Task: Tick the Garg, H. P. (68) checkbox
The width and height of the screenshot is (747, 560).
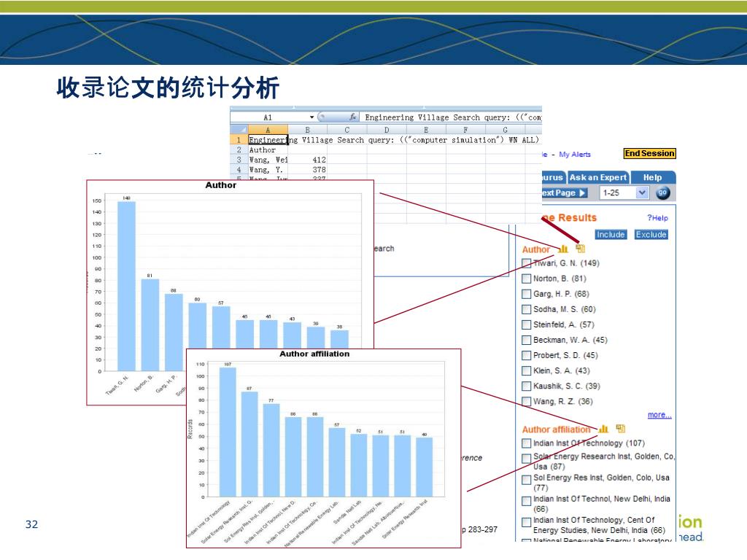Action: [x=527, y=294]
